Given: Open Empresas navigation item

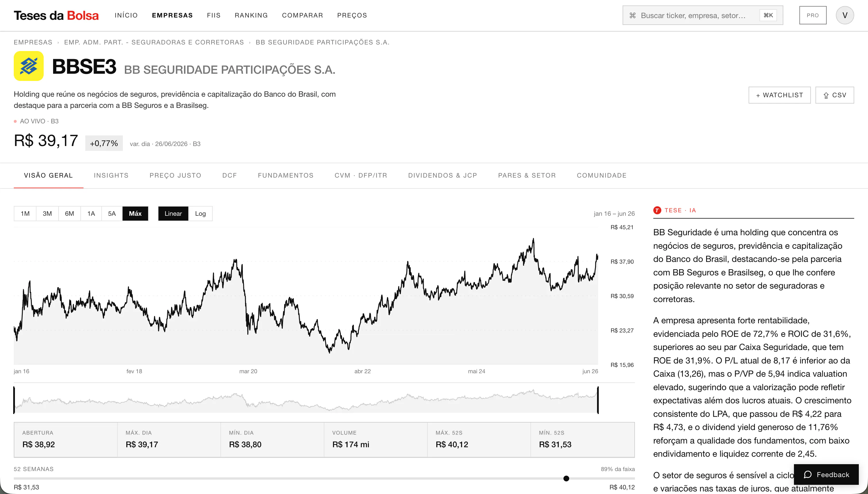Looking at the screenshot, I should point(173,15).
